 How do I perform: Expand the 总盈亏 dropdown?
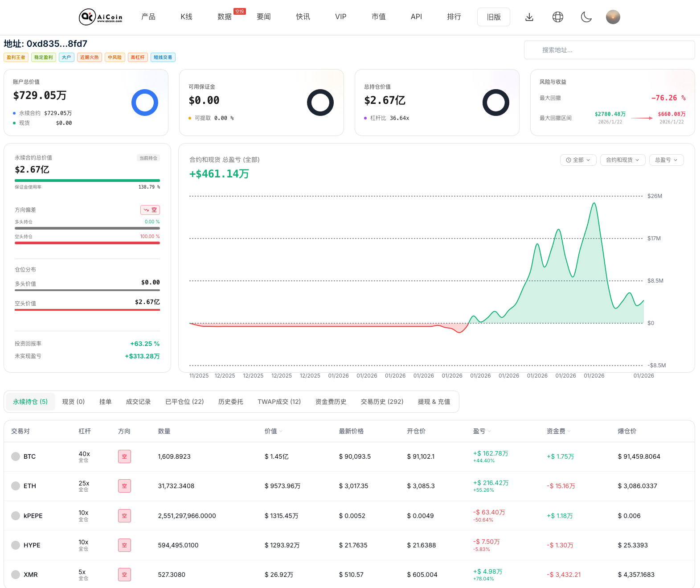(666, 160)
